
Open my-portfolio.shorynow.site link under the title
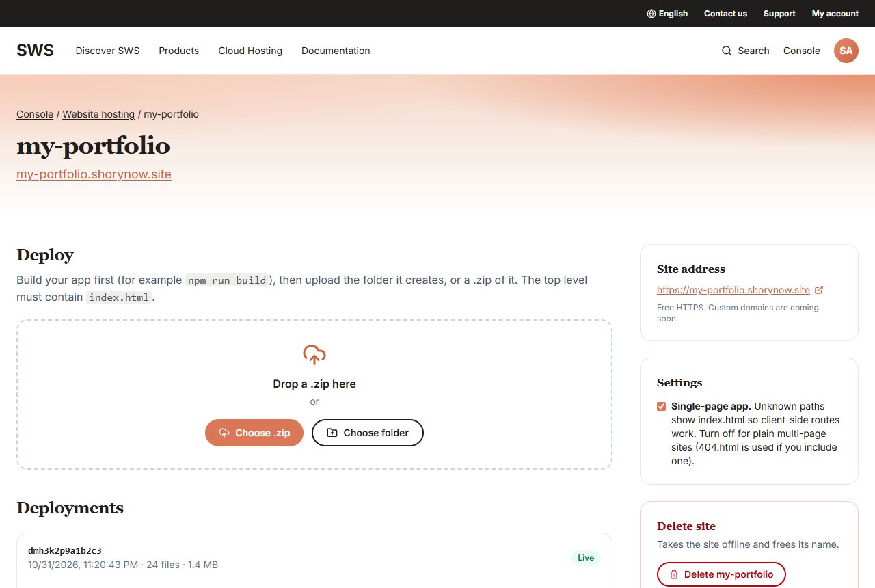pos(94,174)
